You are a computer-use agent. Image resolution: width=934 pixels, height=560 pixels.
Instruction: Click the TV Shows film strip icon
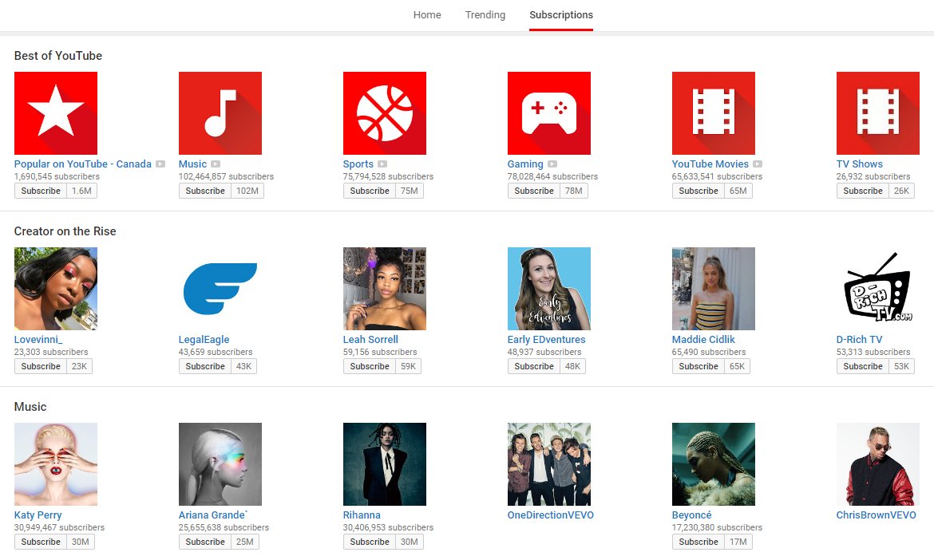coord(878,113)
